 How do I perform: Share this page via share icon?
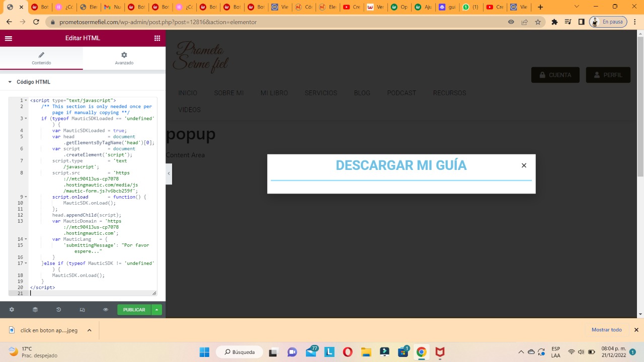pos(524,22)
